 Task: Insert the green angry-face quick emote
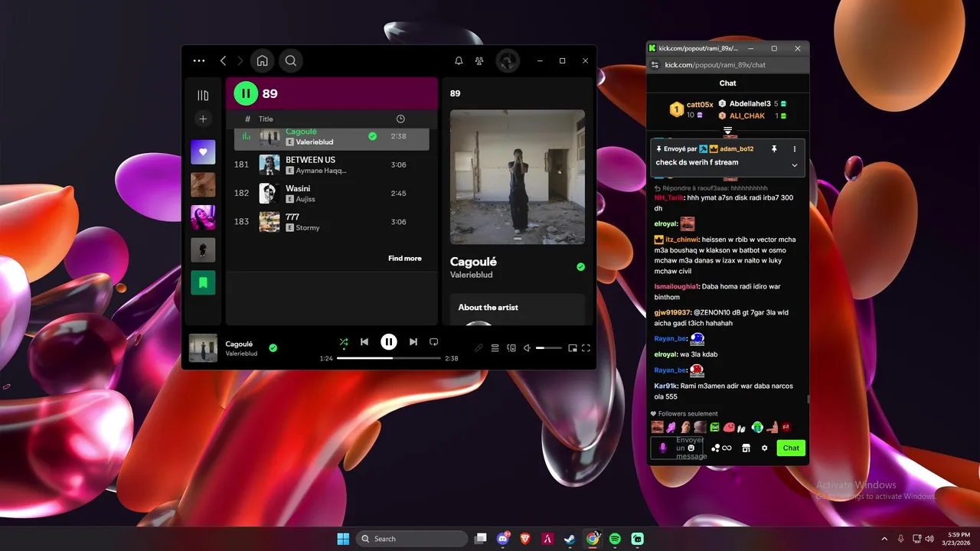(714, 427)
